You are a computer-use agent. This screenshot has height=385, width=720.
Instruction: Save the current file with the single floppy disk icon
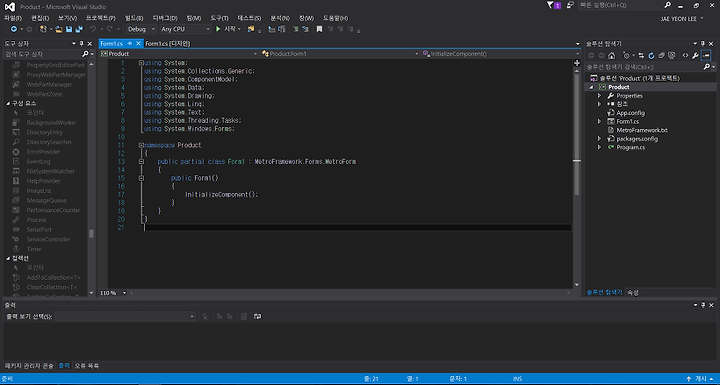coord(69,29)
